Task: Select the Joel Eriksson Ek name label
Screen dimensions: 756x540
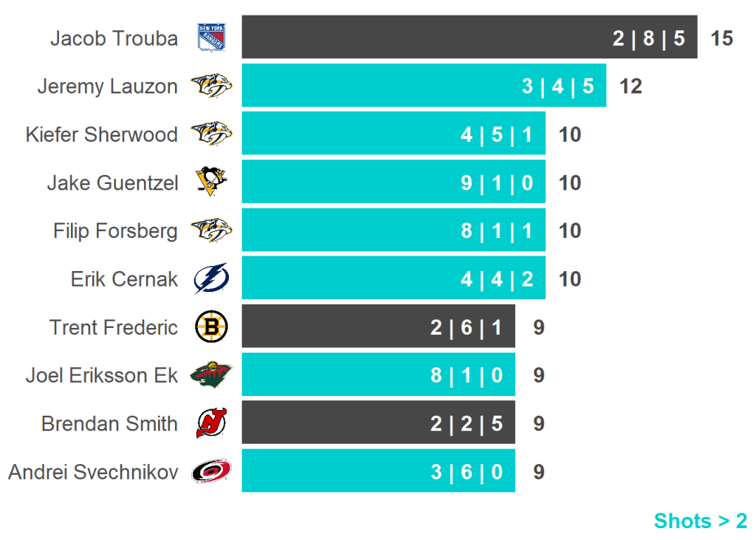Action: [101, 375]
